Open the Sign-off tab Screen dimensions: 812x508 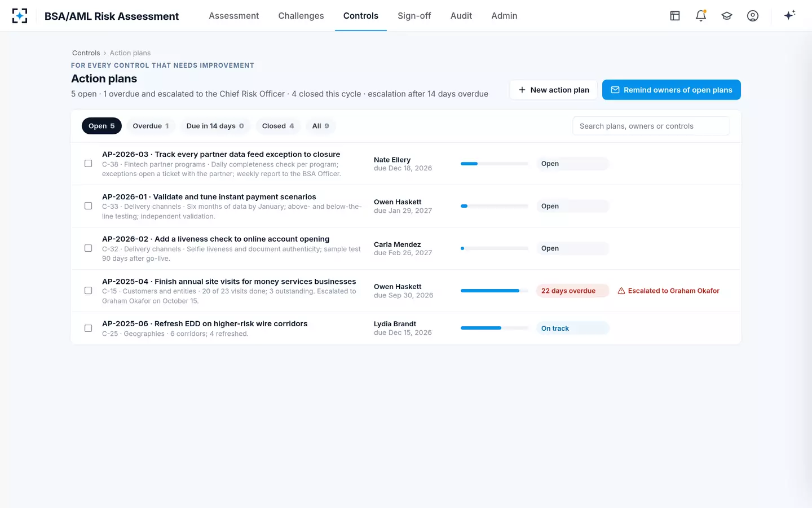(x=414, y=16)
